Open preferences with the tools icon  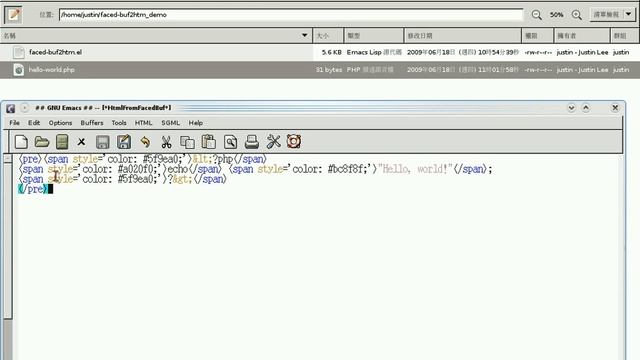click(273, 142)
